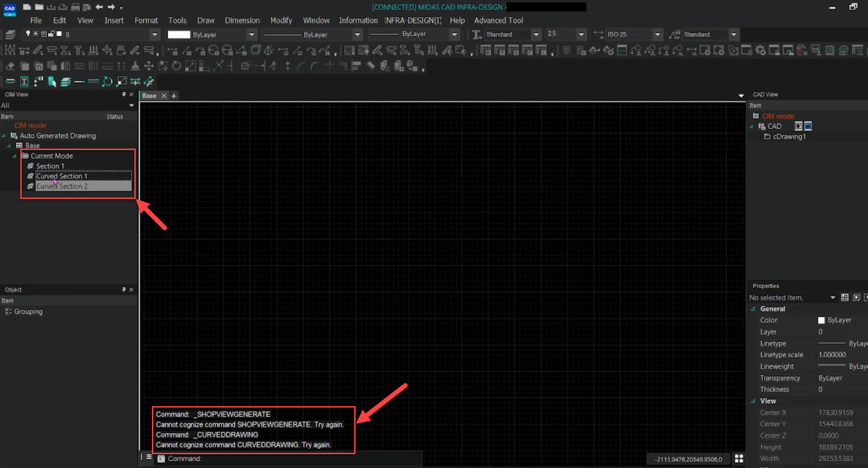Click the Undo arrow icon
Viewport: 868px width, 468px height.
99,7
